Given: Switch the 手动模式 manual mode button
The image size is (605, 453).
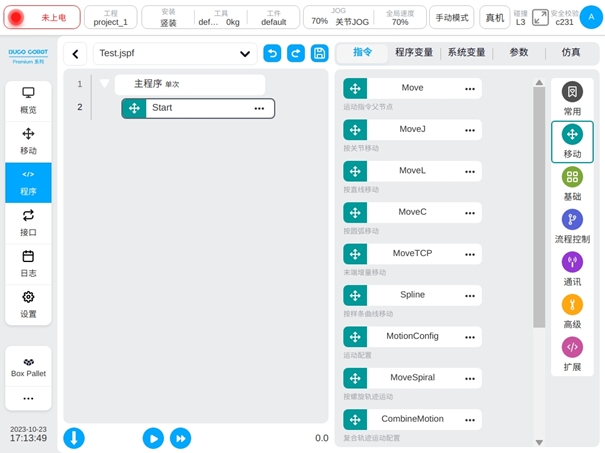Looking at the screenshot, I should (x=452, y=18).
